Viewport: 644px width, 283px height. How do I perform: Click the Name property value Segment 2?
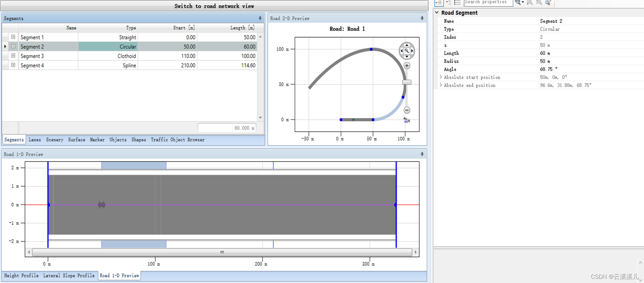click(551, 21)
